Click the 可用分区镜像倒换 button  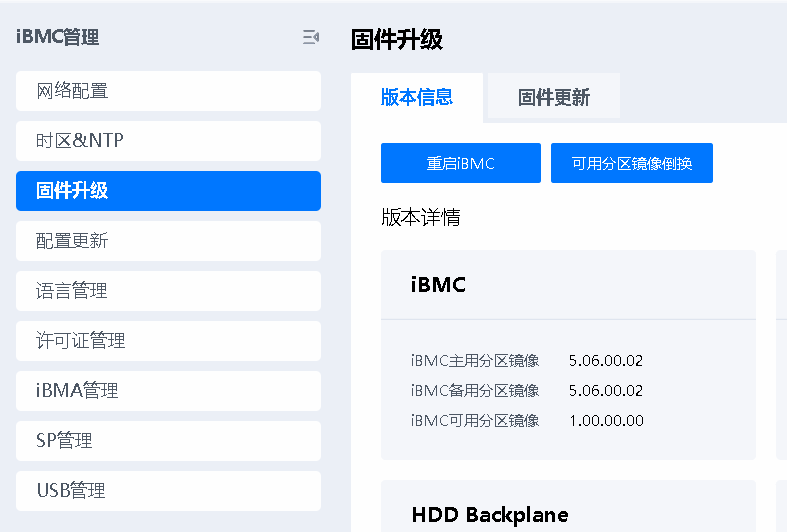(631, 163)
